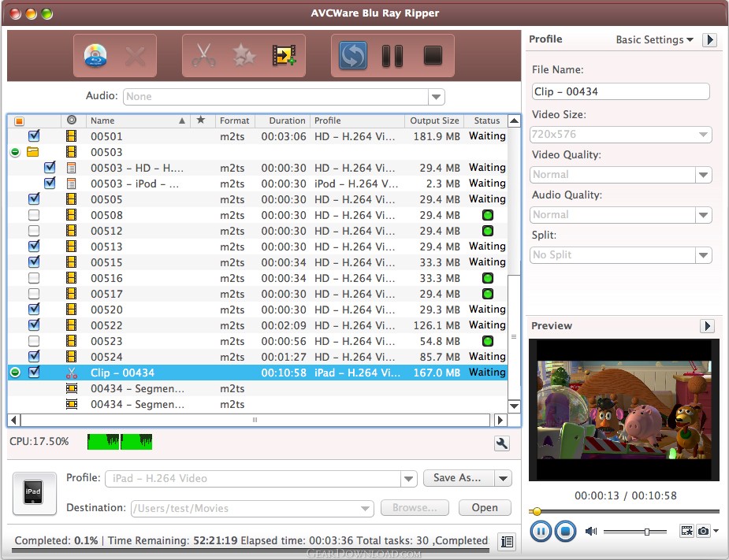Select the scissors Clip tool
Screen dimensions: 729x560
click(203, 56)
